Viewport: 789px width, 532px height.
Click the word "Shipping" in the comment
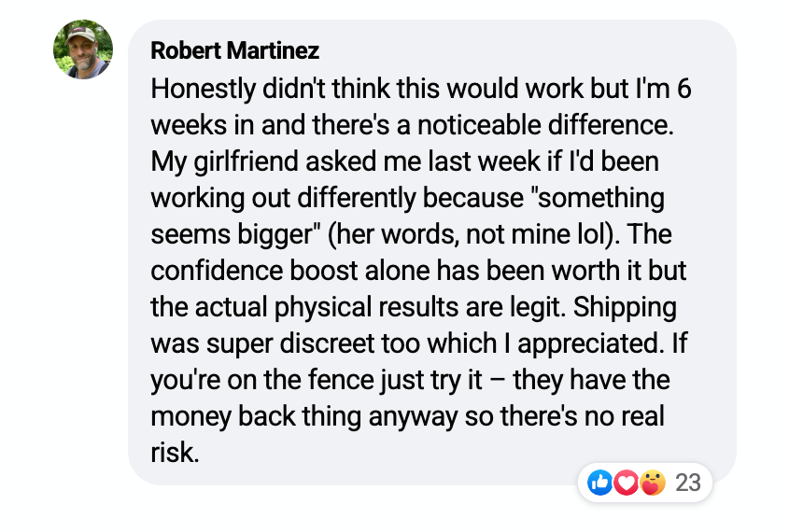point(625,307)
